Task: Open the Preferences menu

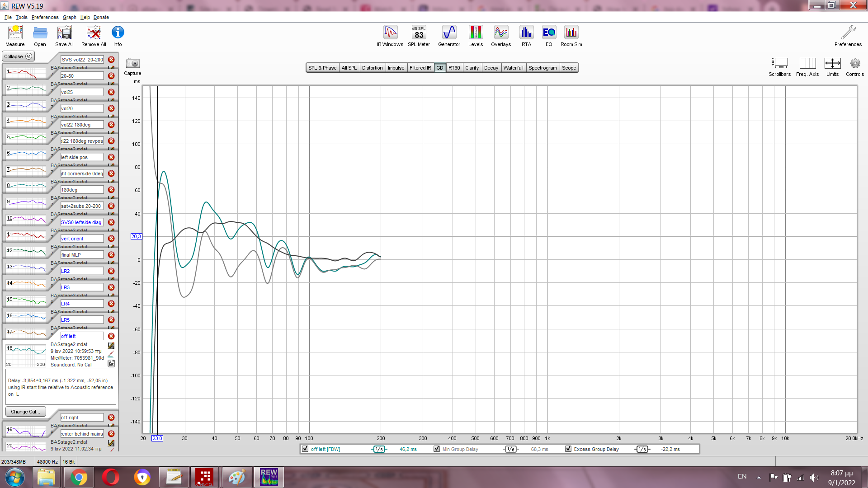Action: pyautogui.click(x=45, y=17)
